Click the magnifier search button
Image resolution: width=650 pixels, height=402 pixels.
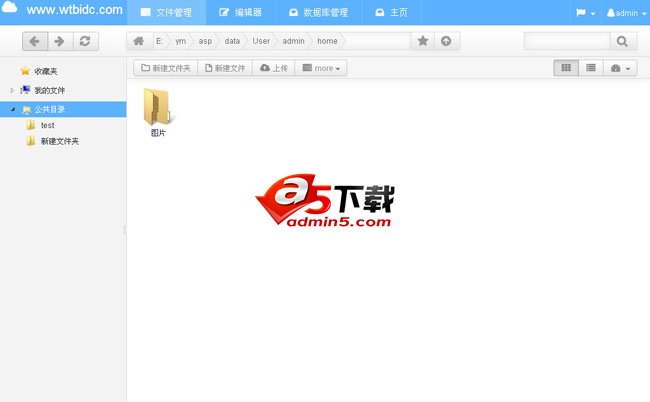click(x=623, y=41)
